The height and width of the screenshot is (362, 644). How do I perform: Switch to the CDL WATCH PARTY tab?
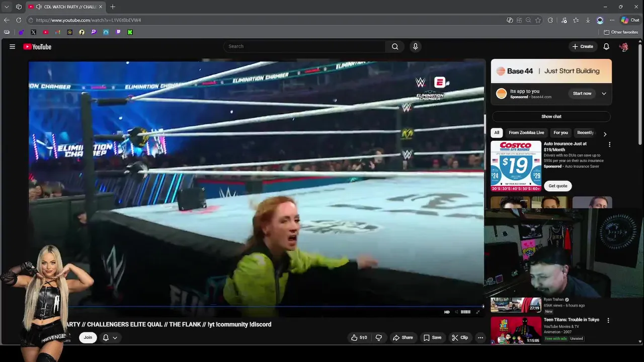(65, 7)
